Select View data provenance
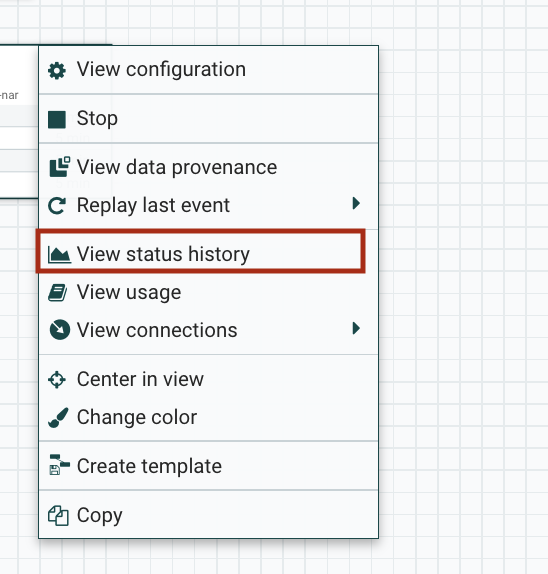 pos(208,168)
